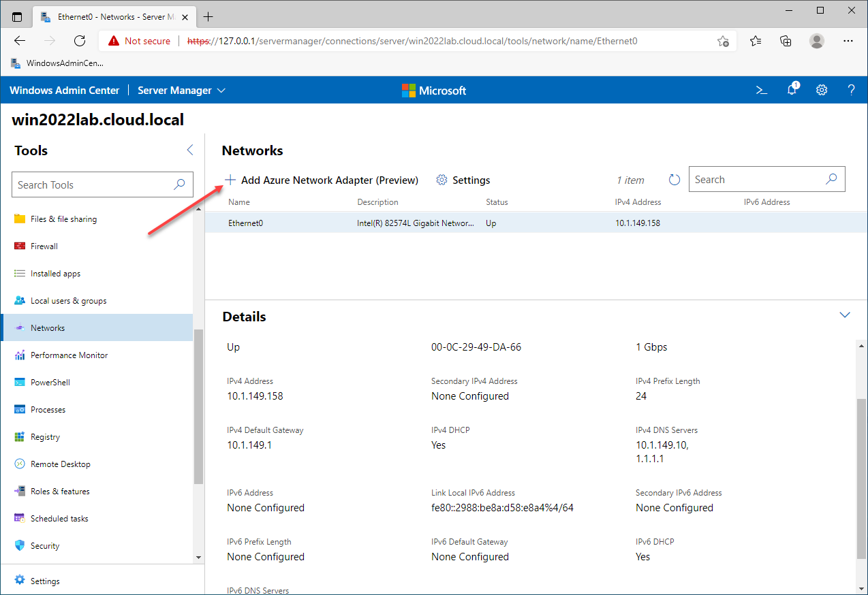868x595 pixels.
Task: Open the help question mark icon
Action: click(851, 90)
